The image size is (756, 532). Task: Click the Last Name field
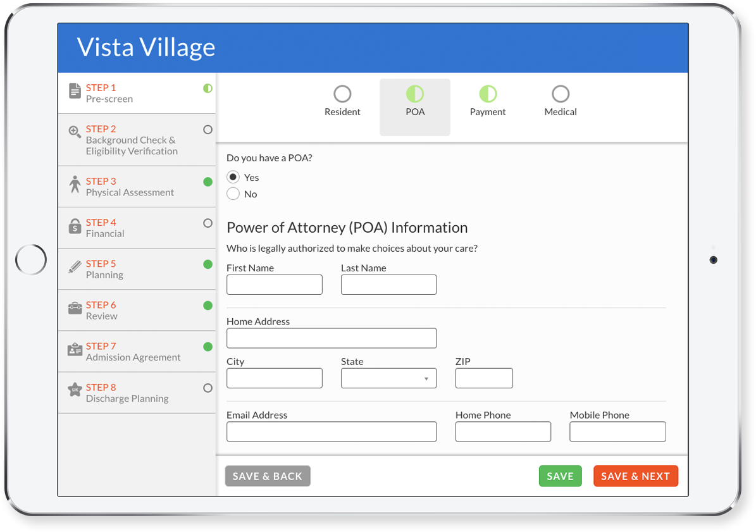388,285
